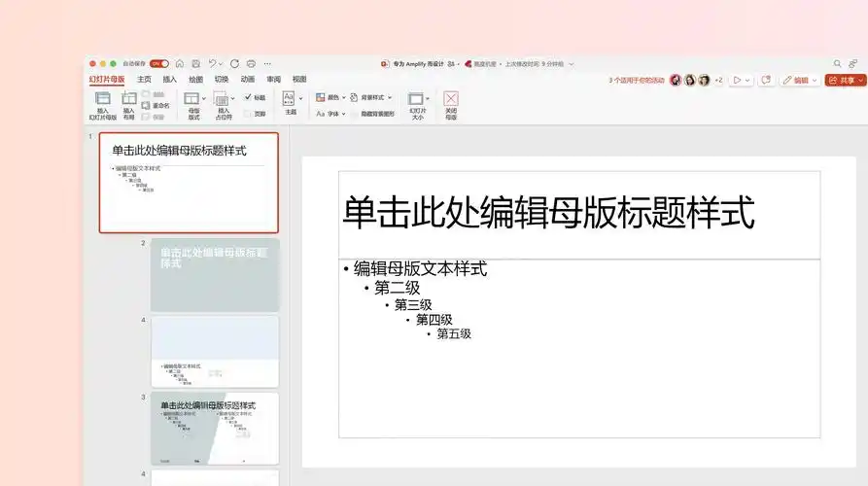Click the Redo circular arrow icon

pos(234,63)
